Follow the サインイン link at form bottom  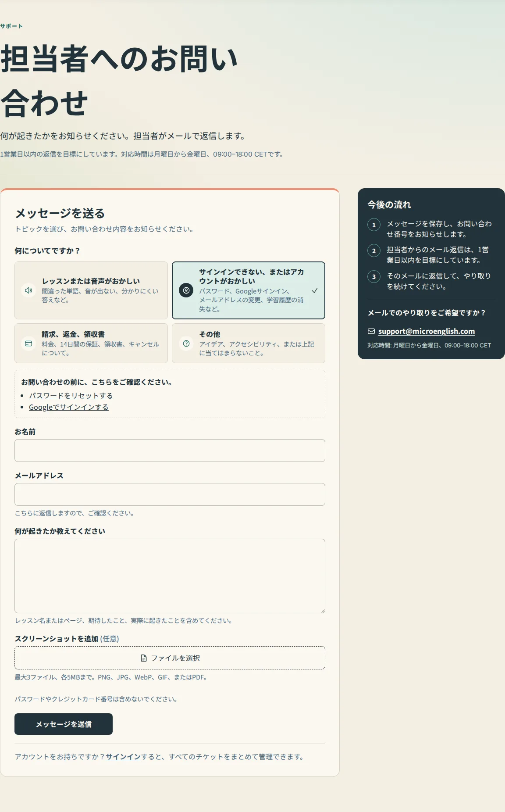tap(123, 757)
